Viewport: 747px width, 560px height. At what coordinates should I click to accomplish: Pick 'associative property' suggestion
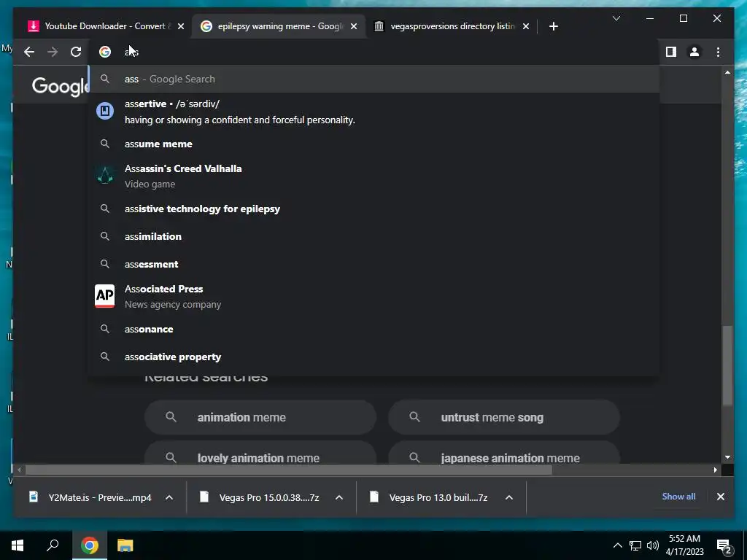point(374,357)
